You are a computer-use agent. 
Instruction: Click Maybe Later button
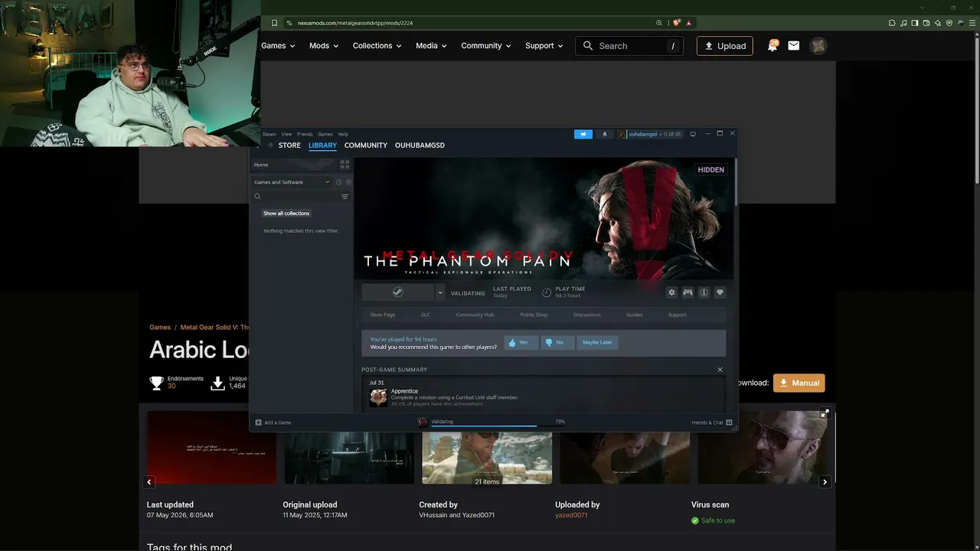coord(597,342)
